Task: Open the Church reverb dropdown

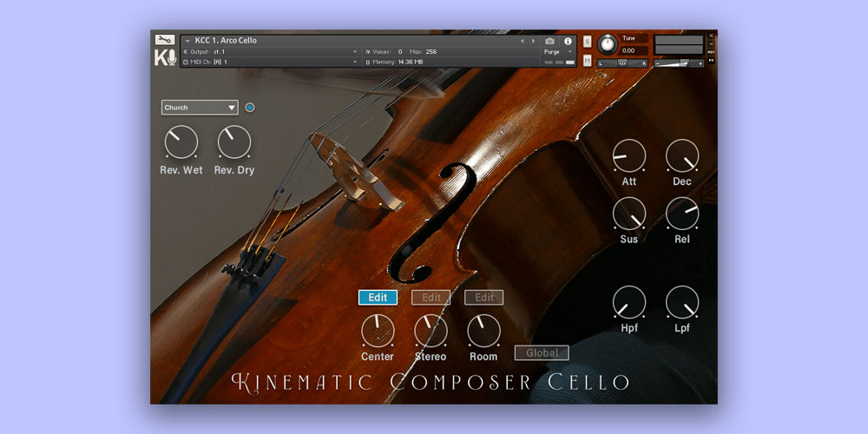Action: (200, 108)
